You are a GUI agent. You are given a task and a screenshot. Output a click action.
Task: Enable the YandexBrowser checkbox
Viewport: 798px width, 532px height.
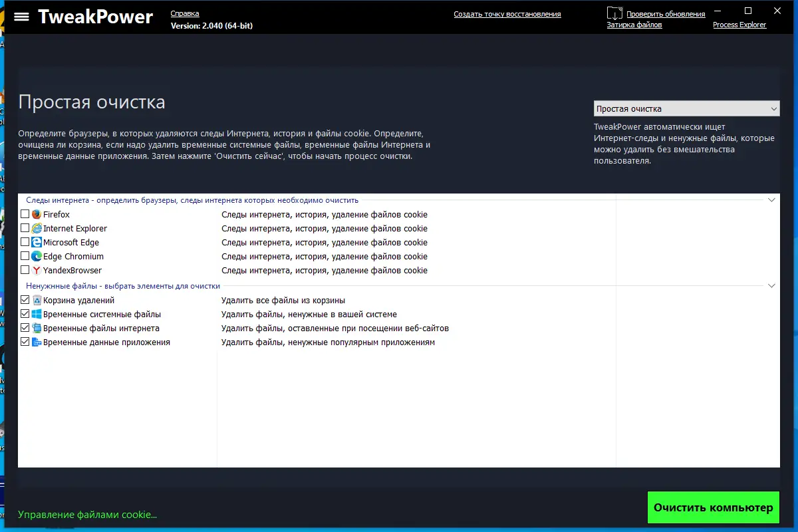[x=25, y=271]
